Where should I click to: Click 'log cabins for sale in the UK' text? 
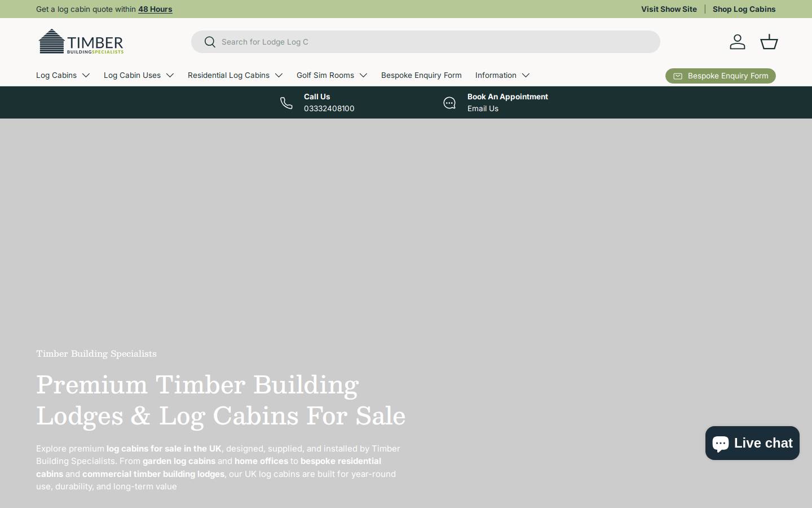[x=164, y=449]
